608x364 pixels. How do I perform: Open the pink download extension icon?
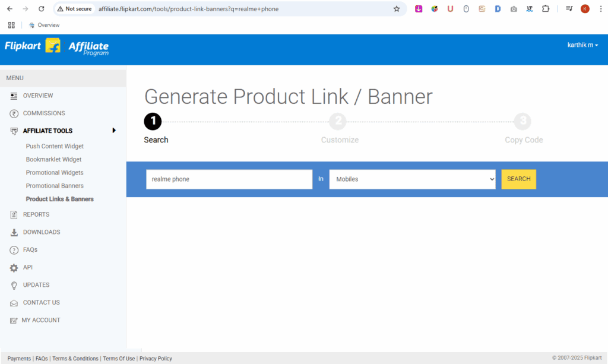(x=419, y=8)
